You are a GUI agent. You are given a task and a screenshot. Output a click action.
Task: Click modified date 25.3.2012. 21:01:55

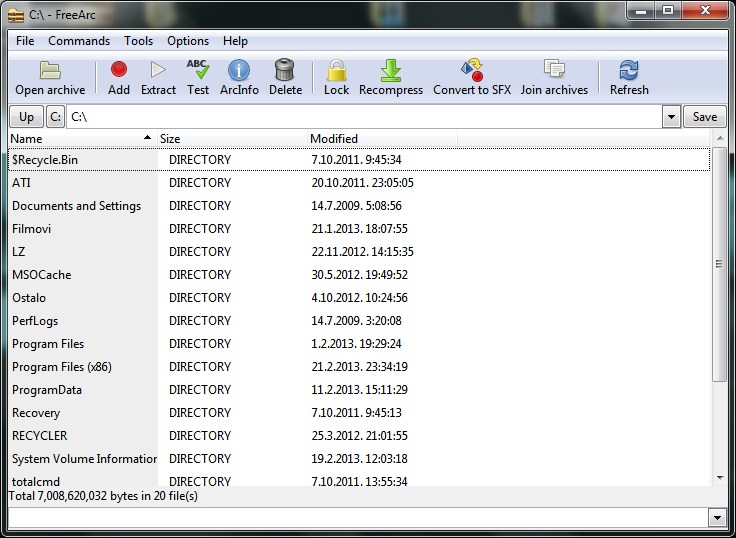click(x=360, y=436)
